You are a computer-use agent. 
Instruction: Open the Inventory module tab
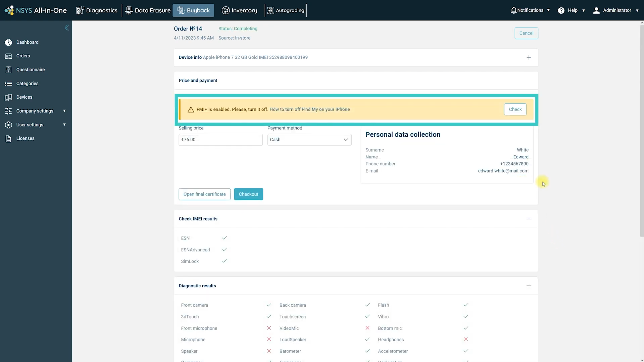click(x=239, y=10)
